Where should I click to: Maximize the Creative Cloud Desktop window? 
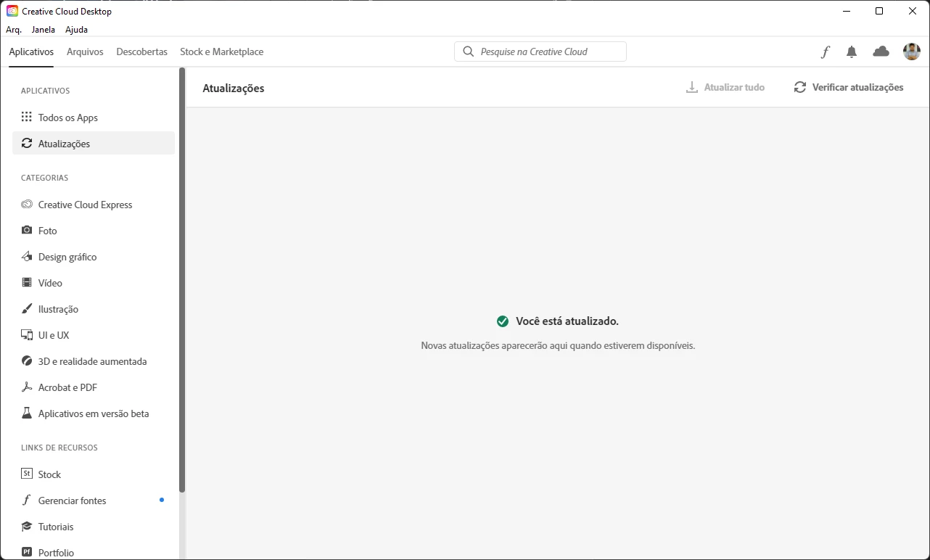pyautogui.click(x=879, y=11)
